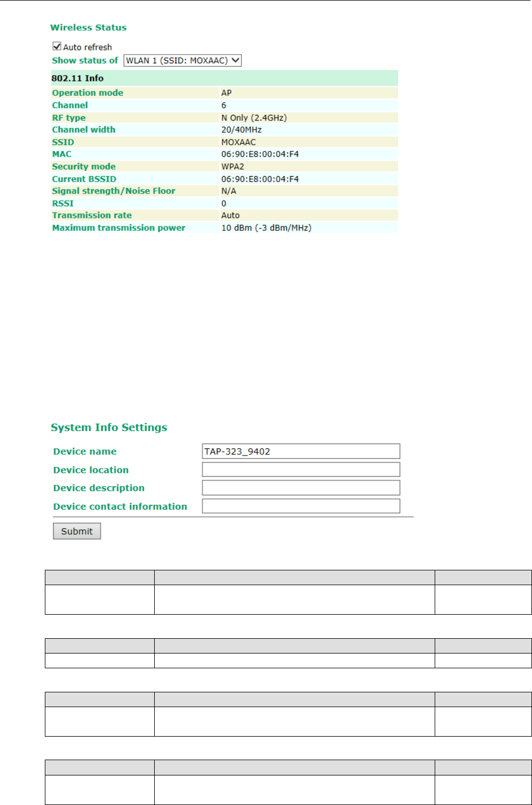Viewport: 532px width, 805px height.
Task: Select the Operation mode label
Action: pos(87,93)
